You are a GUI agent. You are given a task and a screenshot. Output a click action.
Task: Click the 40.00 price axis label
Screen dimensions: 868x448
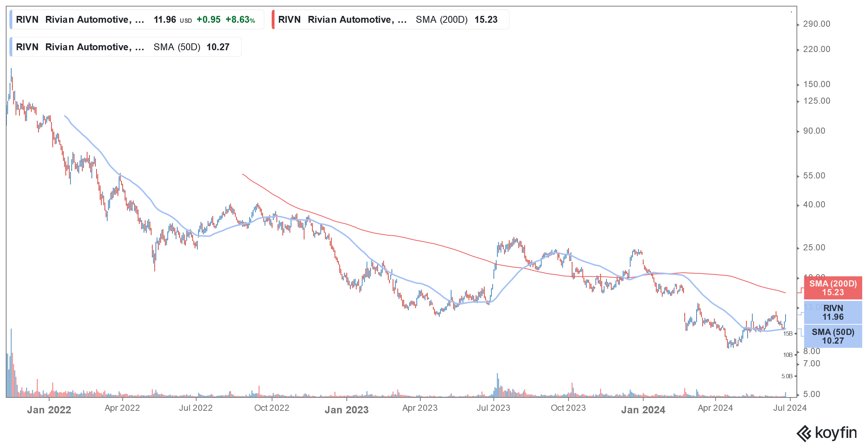[x=814, y=204]
